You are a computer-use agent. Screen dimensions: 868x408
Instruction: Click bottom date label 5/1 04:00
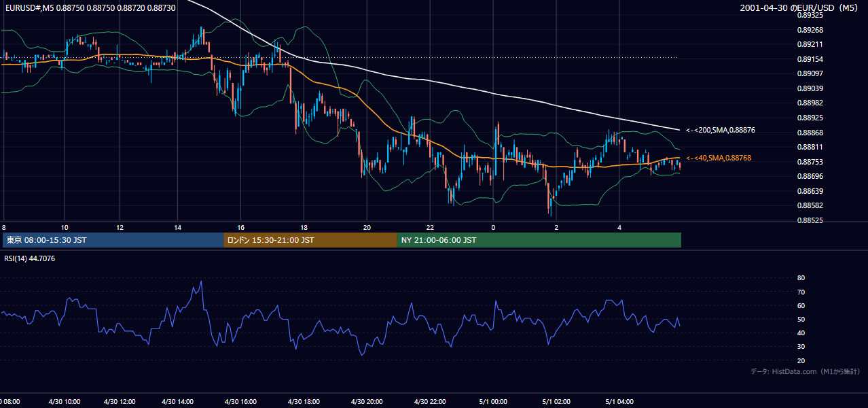[619, 402]
